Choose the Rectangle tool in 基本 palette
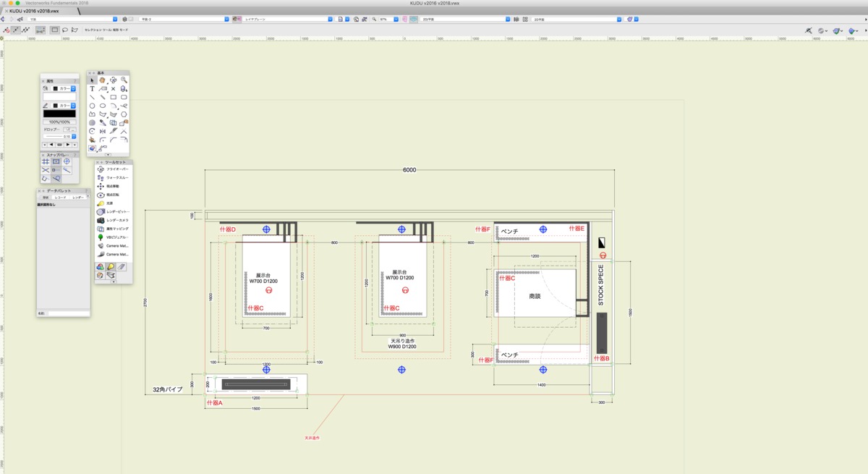The image size is (868, 474). 114,97
